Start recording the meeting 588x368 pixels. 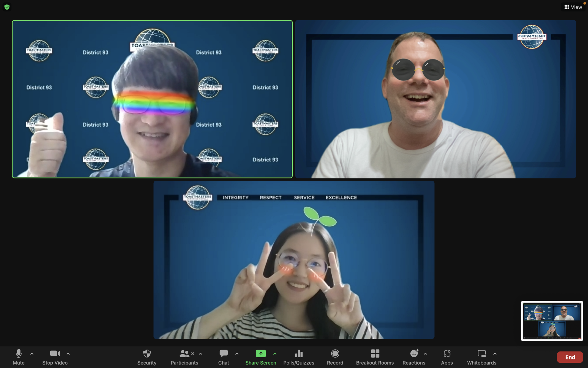(x=335, y=357)
